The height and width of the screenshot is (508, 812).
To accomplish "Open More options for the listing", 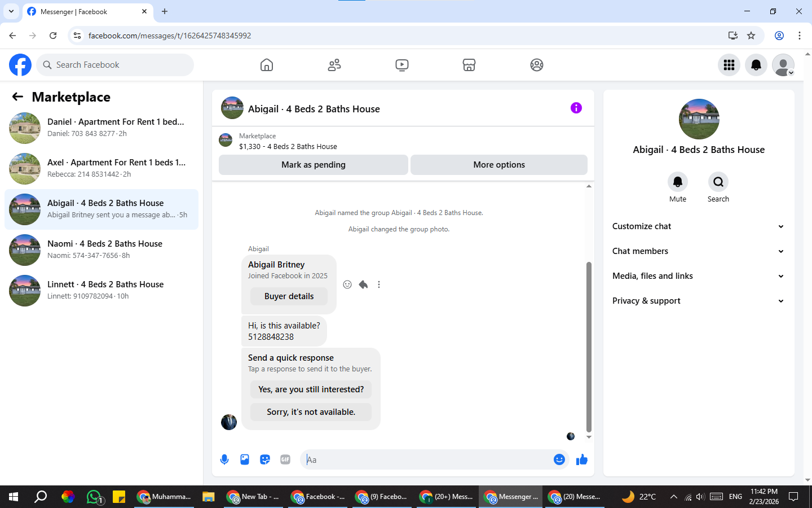I will tap(499, 165).
